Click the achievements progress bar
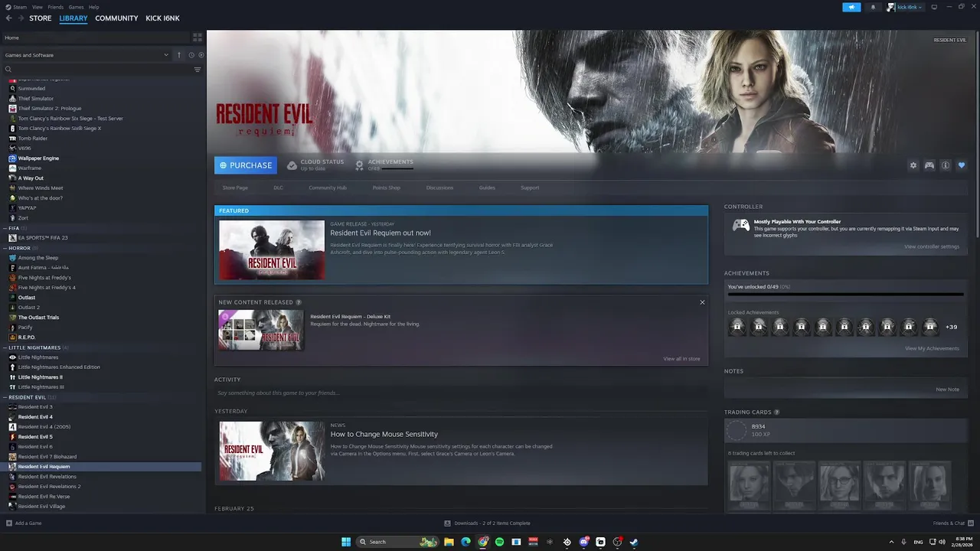Viewport: 980px width, 551px height. 845,294
